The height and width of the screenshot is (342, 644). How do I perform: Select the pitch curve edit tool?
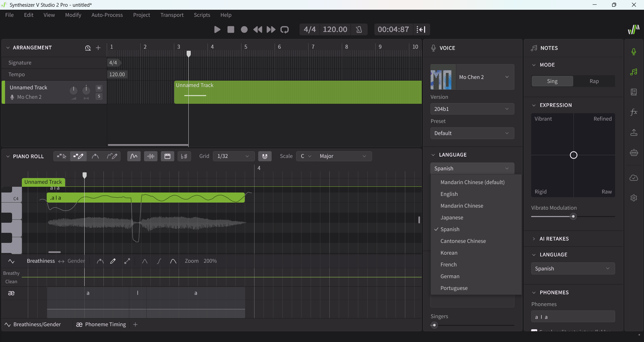coord(95,156)
